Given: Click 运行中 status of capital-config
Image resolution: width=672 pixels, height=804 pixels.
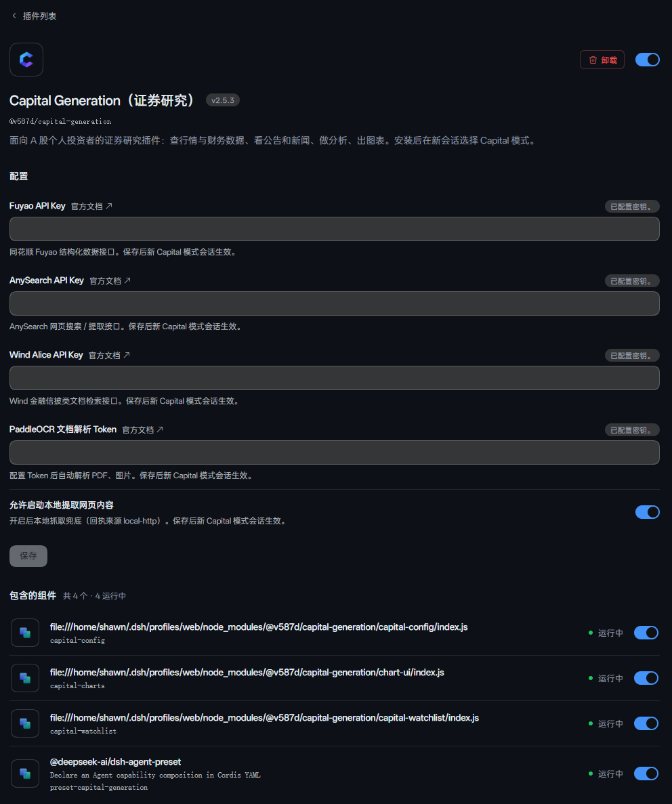Looking at the screenshot, I should (x=606, y=633).
